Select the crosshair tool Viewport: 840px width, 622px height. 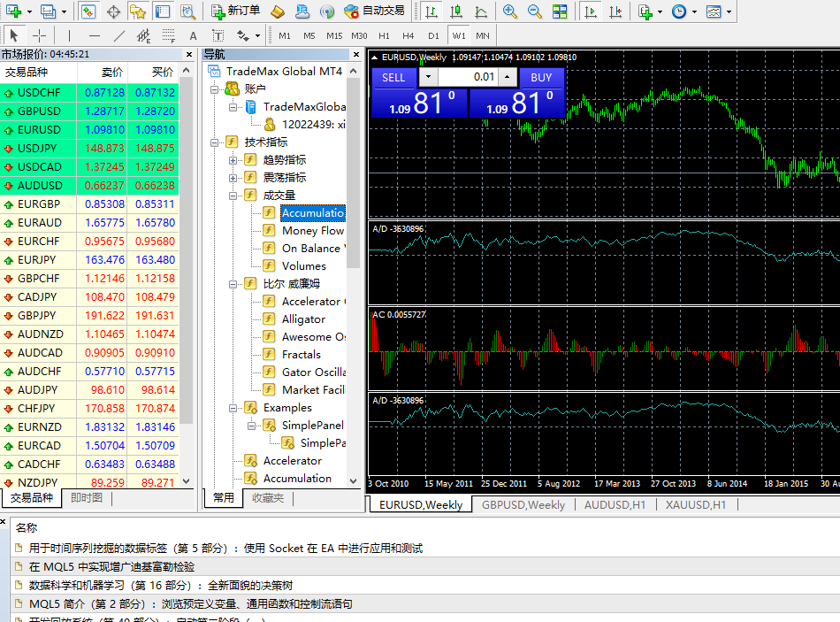point(39,36)
